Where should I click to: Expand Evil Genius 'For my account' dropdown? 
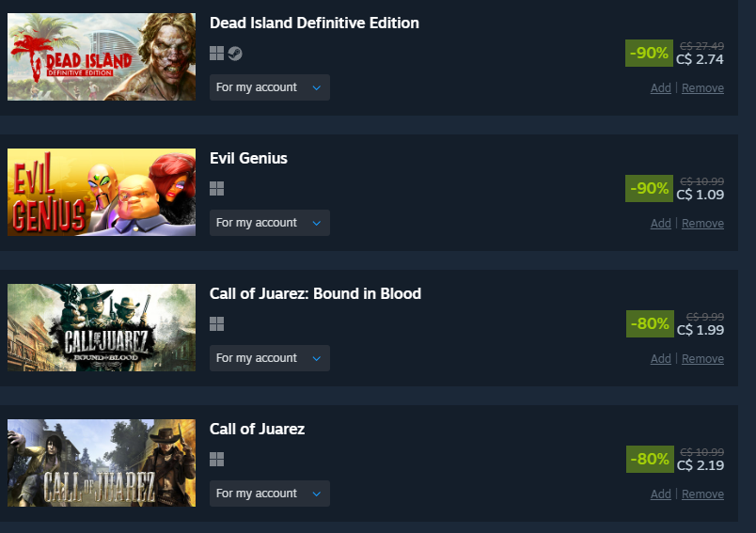coord(270,223)
